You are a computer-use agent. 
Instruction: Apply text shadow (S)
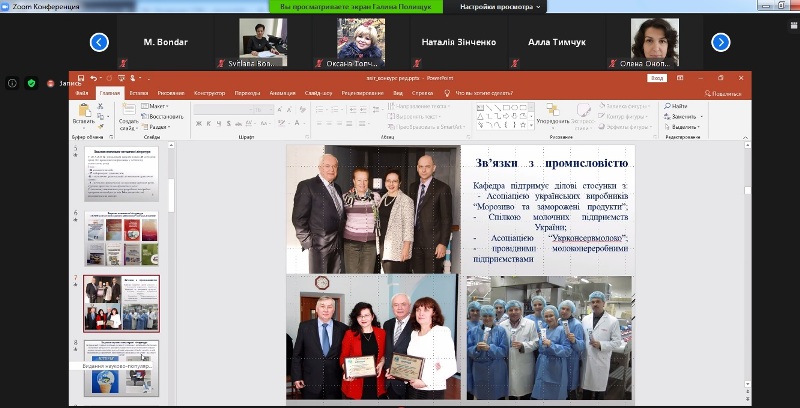(229, 123)
